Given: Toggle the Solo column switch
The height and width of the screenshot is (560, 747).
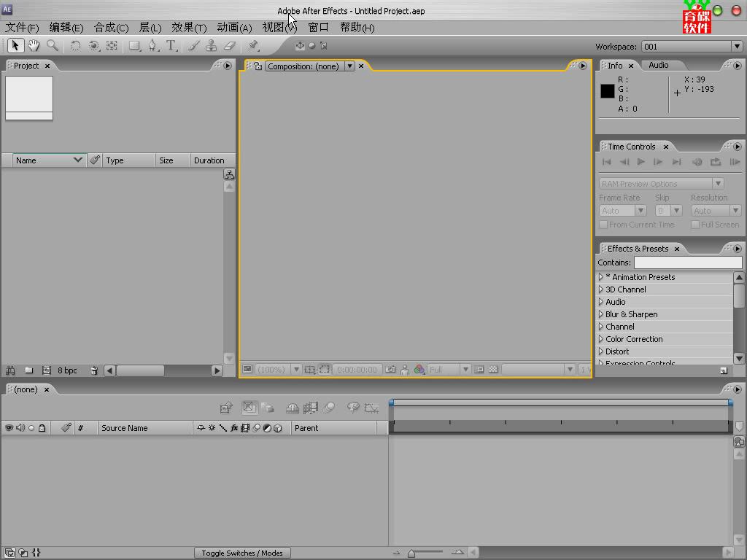Looking at the screenshot, I should pyautogui.click(x=31, y=428).
